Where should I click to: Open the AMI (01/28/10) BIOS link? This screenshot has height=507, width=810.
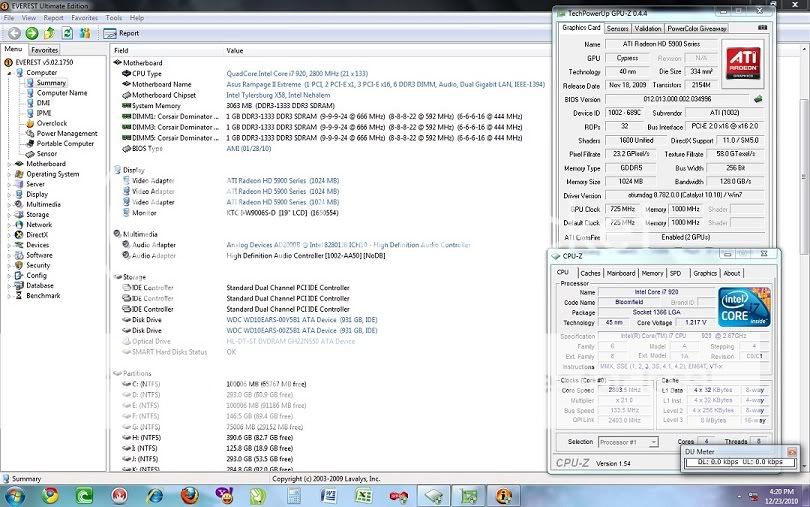(x=248, y=149)
